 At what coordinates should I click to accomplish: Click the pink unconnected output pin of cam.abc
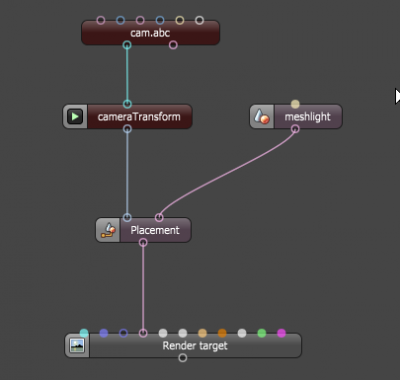(173, 45)
